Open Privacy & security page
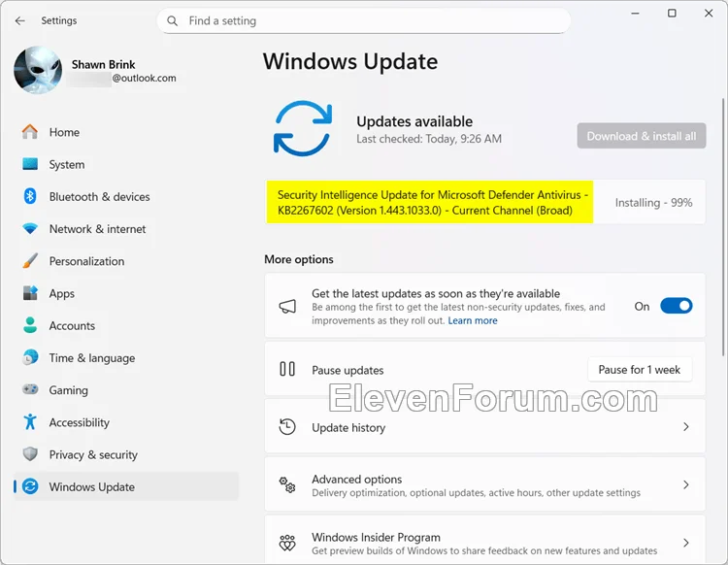This screenshot has width=728, height=565. point(126,454)
